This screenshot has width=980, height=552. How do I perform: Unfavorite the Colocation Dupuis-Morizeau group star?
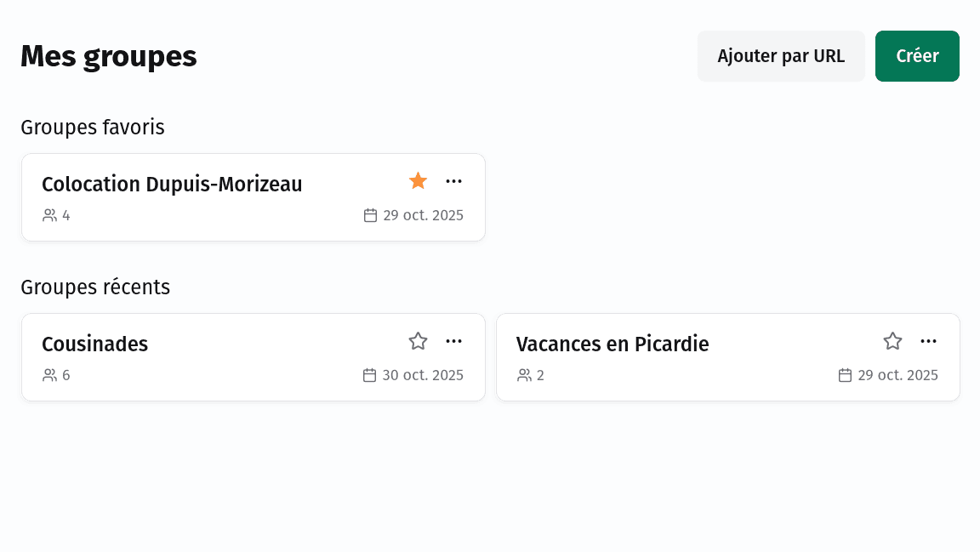pyautogui.click(x=418, y=181)
